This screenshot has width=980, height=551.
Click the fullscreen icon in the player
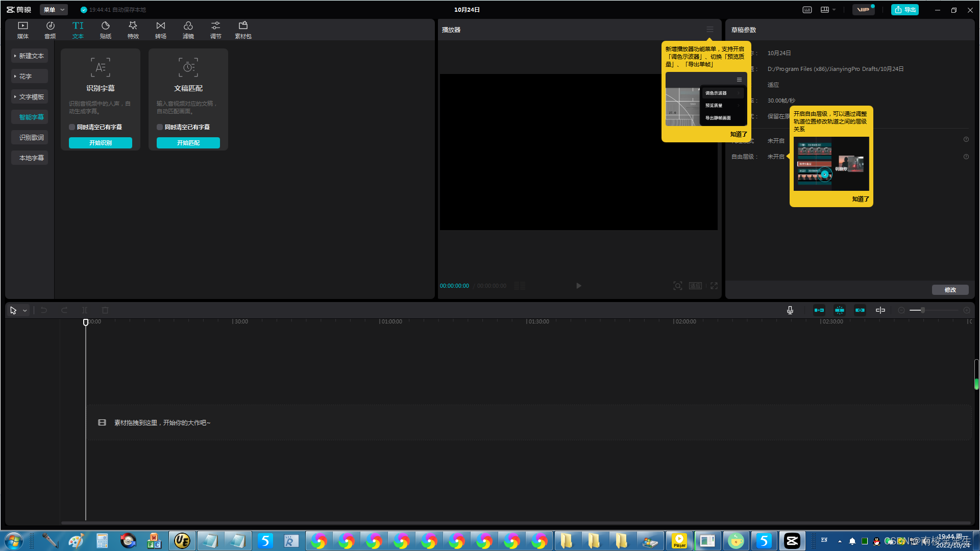point(714,286)
